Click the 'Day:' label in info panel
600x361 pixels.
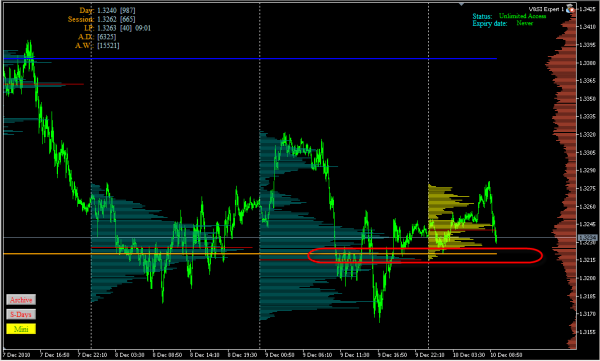click(87, 10)
